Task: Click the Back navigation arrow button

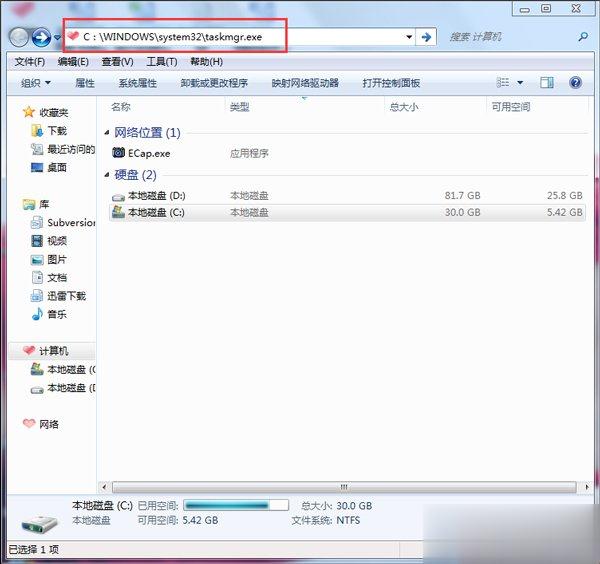Action: [x=19, y=37]
